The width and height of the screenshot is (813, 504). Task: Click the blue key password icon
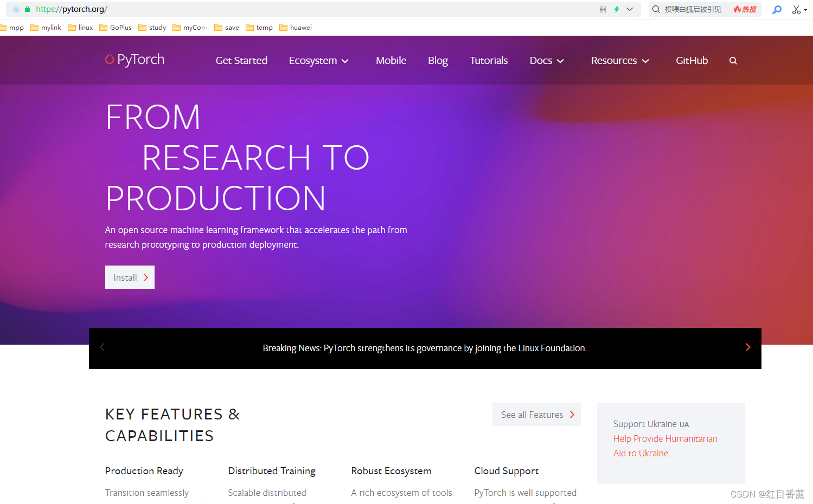(777, 9)
